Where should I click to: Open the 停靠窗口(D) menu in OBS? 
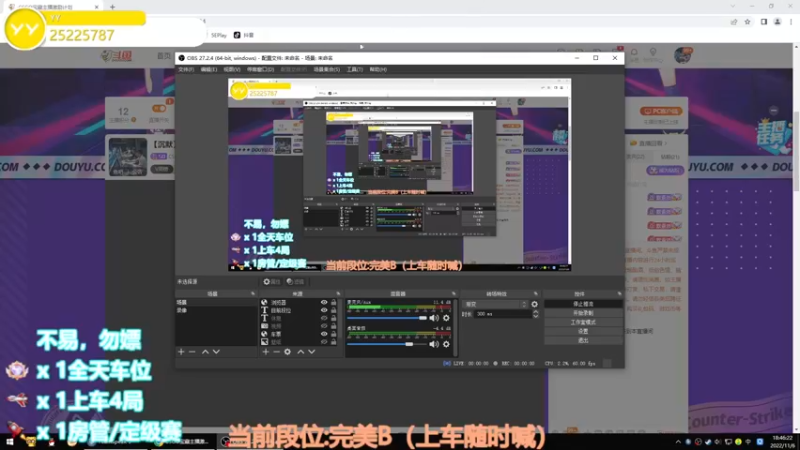point(261,69)
